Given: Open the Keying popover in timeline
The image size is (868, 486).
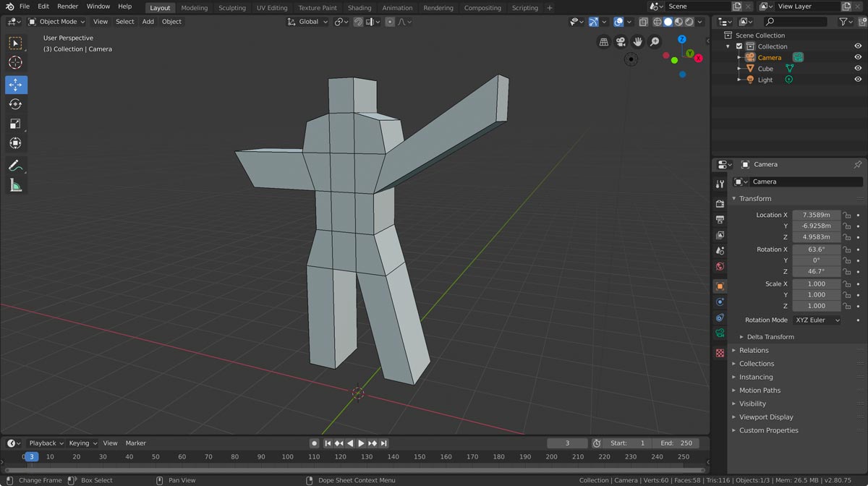Looking at the screenshot, I should tap(82, 443).
